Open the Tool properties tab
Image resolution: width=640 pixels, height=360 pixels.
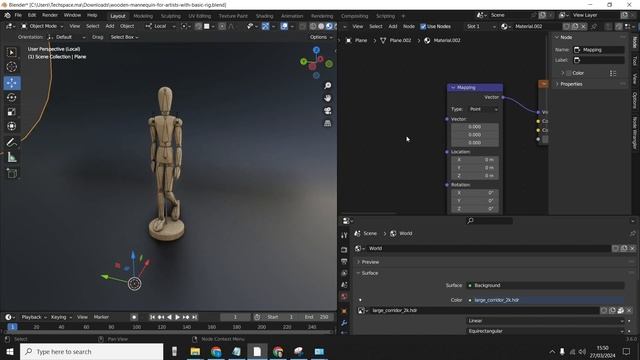pyautogui.click(x=344, y=235)
